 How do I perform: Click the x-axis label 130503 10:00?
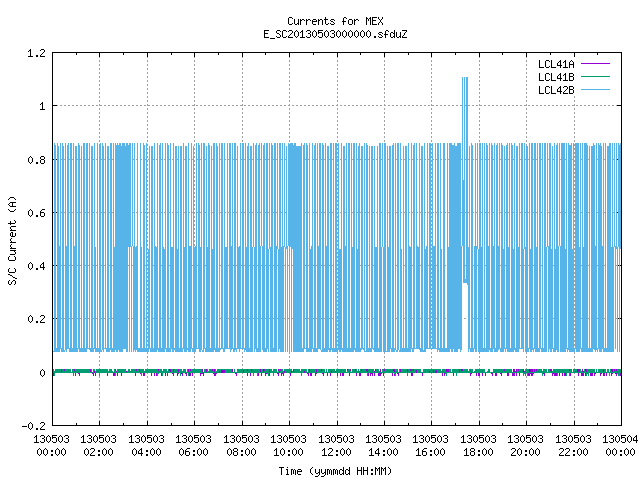288,446
